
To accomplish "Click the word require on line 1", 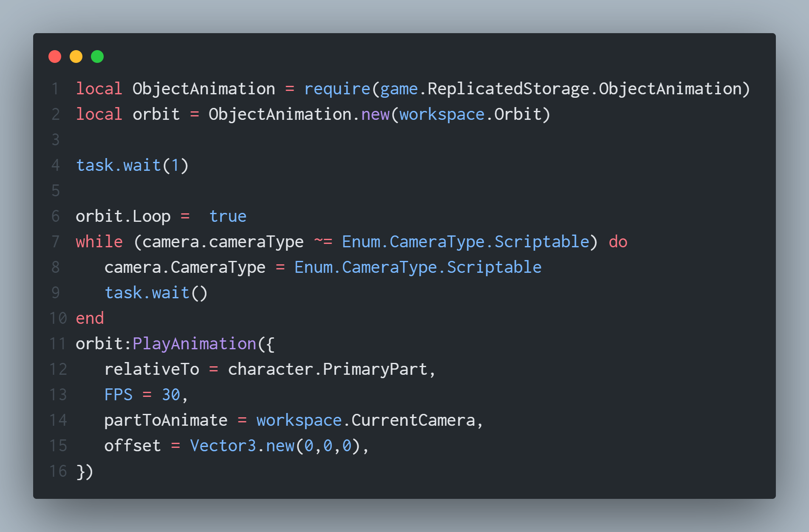I will [337, 89].
